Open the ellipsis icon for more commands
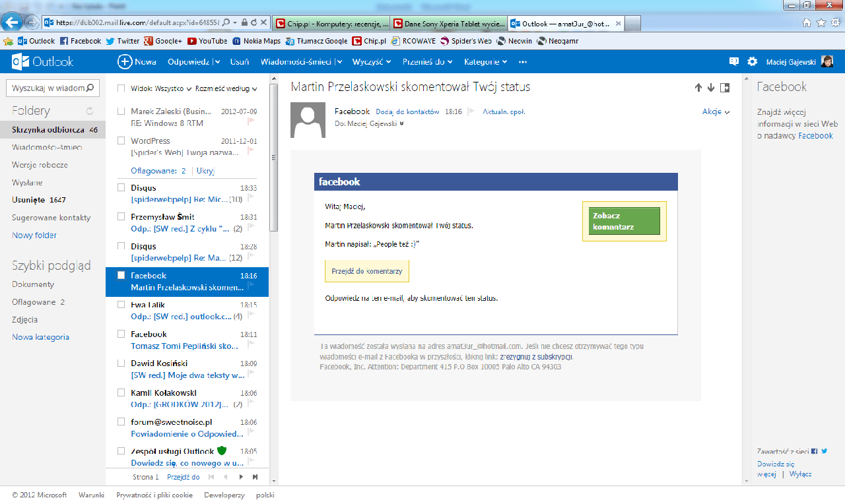Image resolution: width=845 pixels, height=504 pixels. [x=522, y=61]
